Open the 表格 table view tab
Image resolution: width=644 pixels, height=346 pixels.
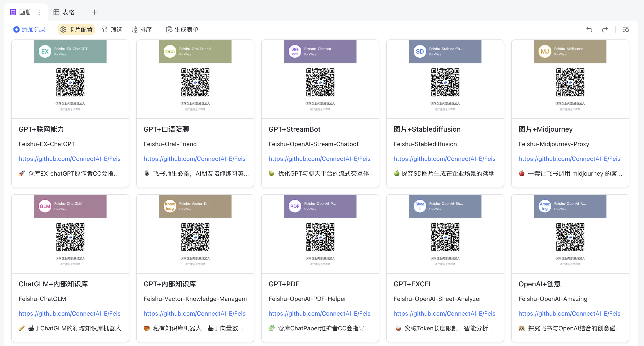[x=64, y=12]
